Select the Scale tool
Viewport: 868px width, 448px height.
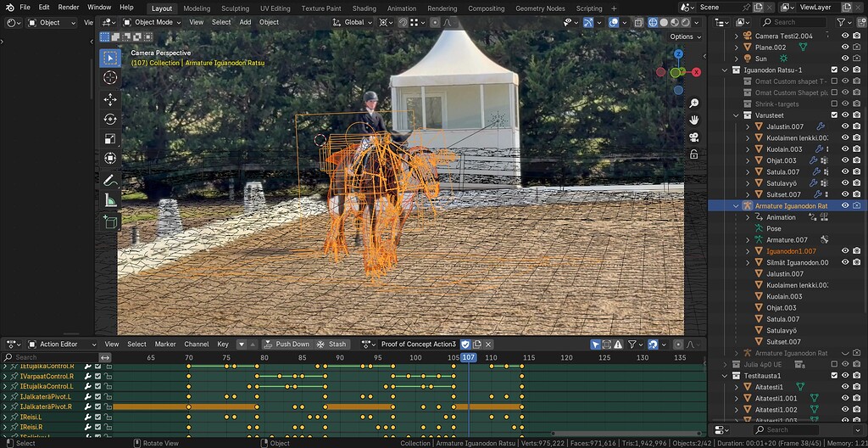110,138
